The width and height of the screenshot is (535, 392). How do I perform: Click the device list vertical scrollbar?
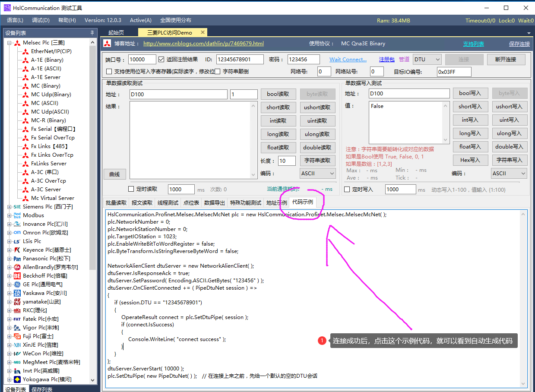click(x=93, y=158)
